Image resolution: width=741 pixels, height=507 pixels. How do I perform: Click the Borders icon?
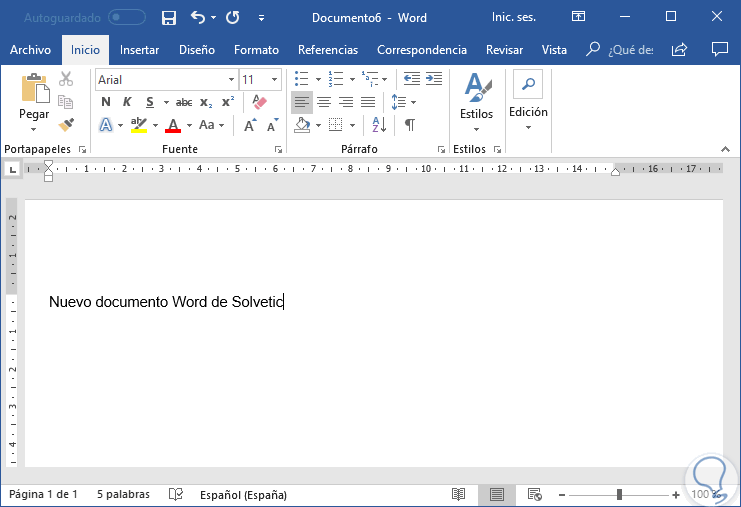point(336,125)
